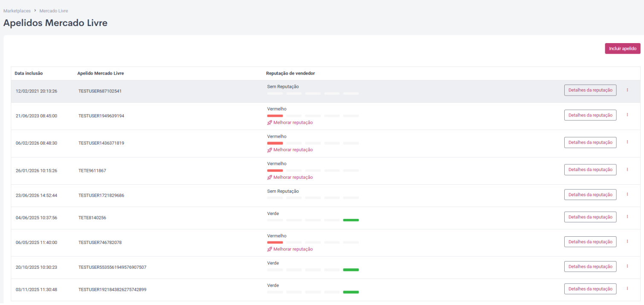Click date 20/10/2025 10:30:23
Image resolution: width=644 pixels, height=305 pixels.
(36, 267)
